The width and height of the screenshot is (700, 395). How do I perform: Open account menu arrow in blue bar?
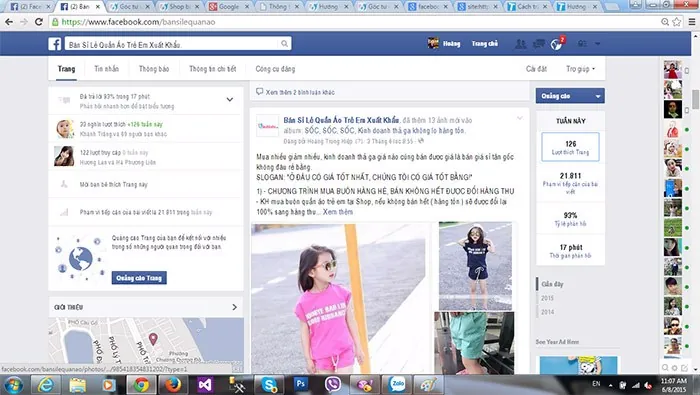(597, 44)
